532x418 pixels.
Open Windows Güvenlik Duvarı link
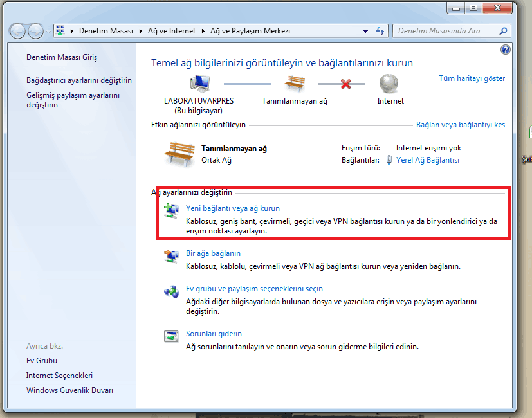pyautogui.click(x=70, y=390)
